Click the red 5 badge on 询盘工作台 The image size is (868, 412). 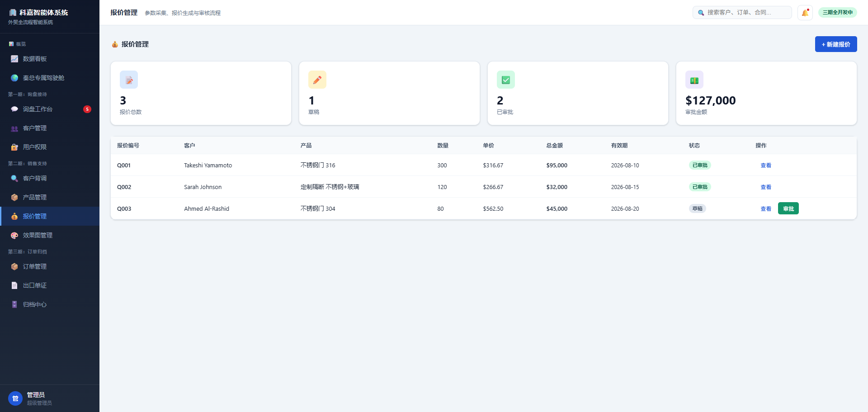coord(87,109)
